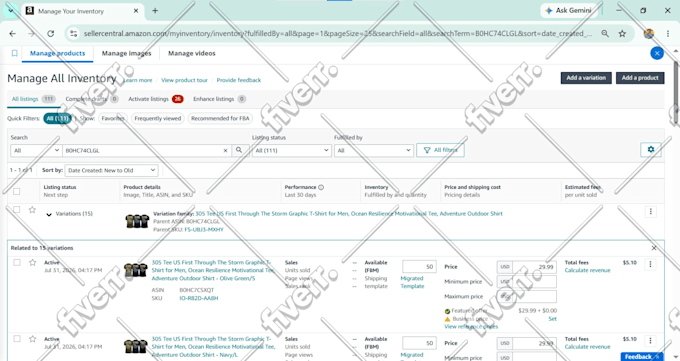Click Add a product button
The width and height of the screenshot is (680, 361).
[640, 78]
